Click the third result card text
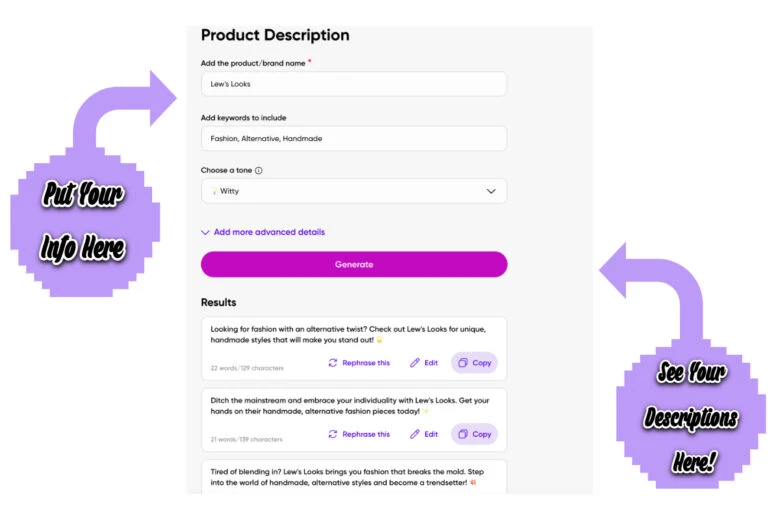Screen dimensions: 780x520 (350, 476)
